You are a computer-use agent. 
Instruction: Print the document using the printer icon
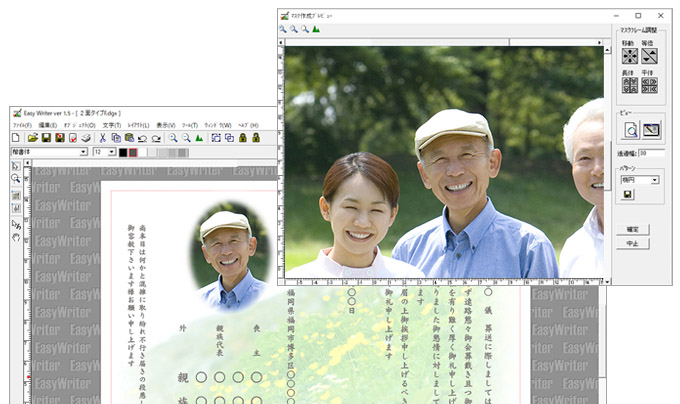click(x=86, y=138)
